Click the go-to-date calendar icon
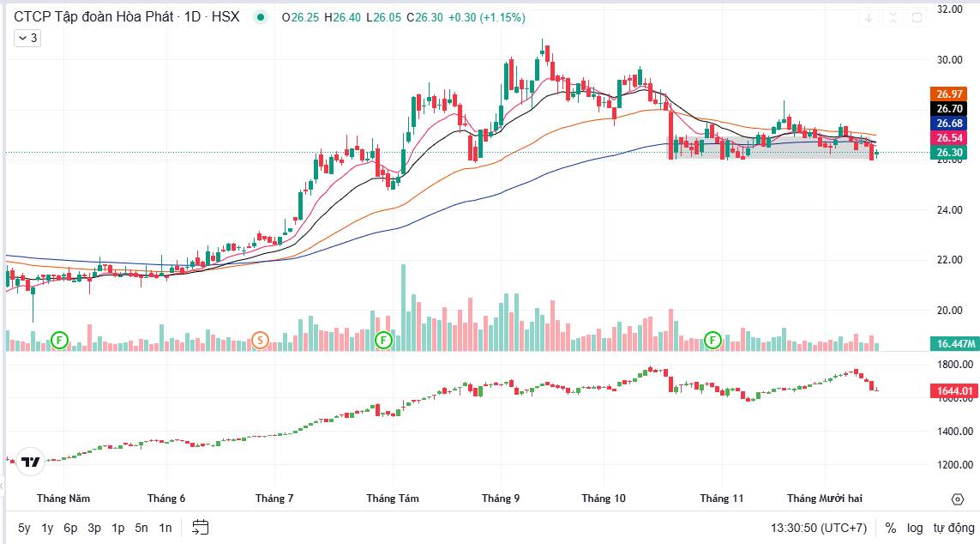This screenshot has height=544, width=980. (201, 528)
